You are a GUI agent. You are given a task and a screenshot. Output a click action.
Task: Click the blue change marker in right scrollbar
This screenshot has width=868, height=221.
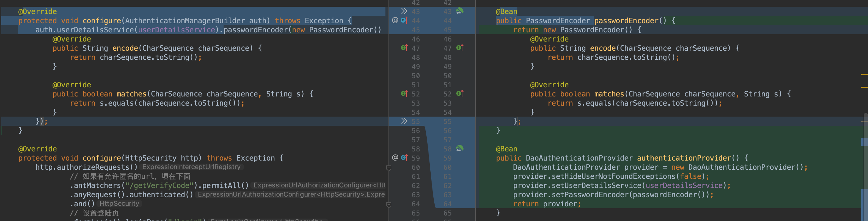click(x=864, y=142)
